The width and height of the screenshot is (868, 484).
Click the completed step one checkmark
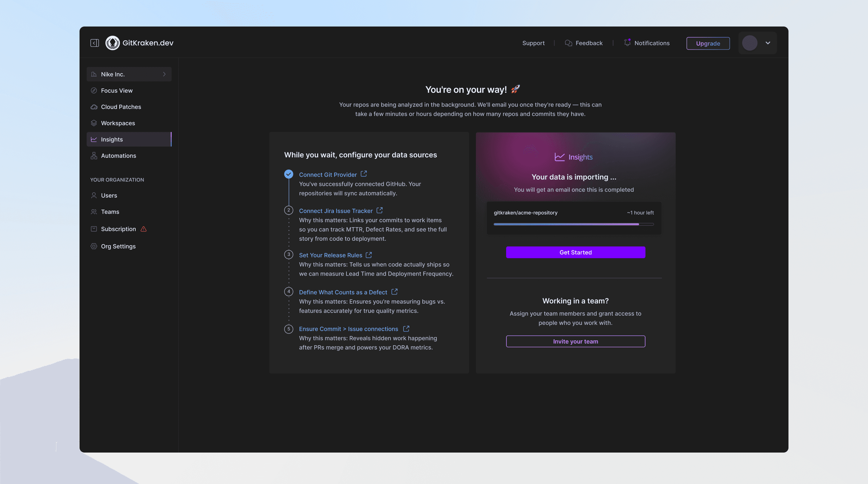coord(289,174)
